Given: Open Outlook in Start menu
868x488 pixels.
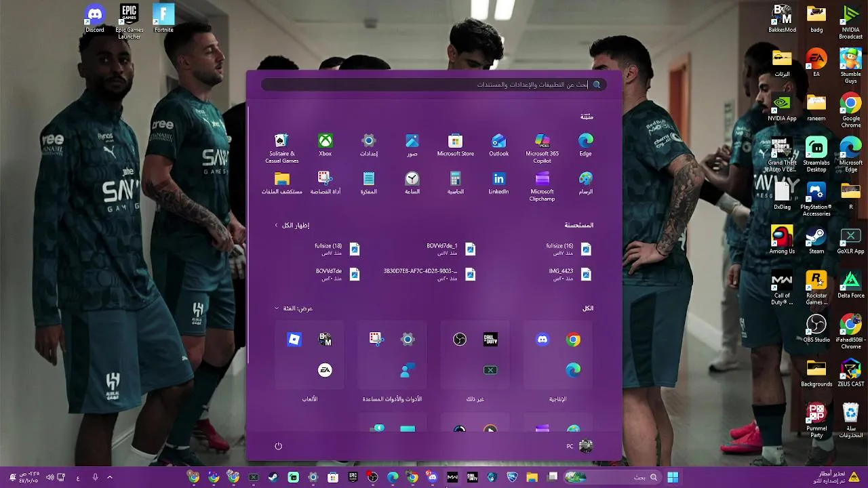Looking at the screenshot, I should point(498,145).
